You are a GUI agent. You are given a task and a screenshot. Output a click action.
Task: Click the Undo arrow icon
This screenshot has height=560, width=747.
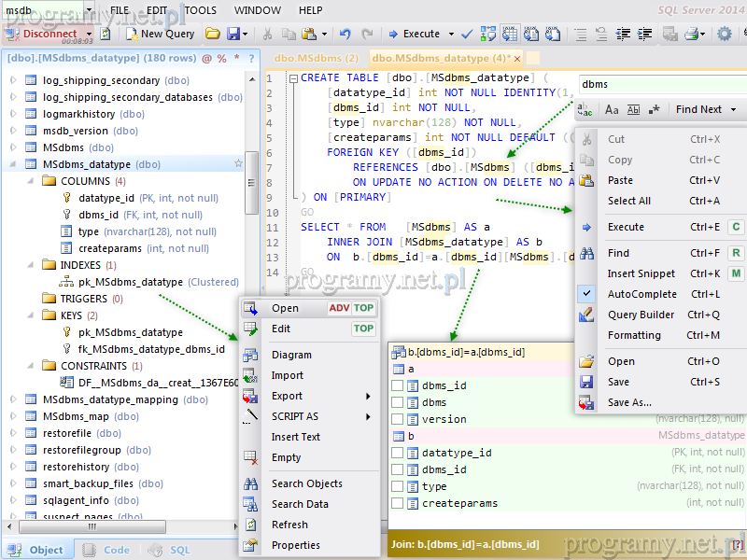point(345,34)
